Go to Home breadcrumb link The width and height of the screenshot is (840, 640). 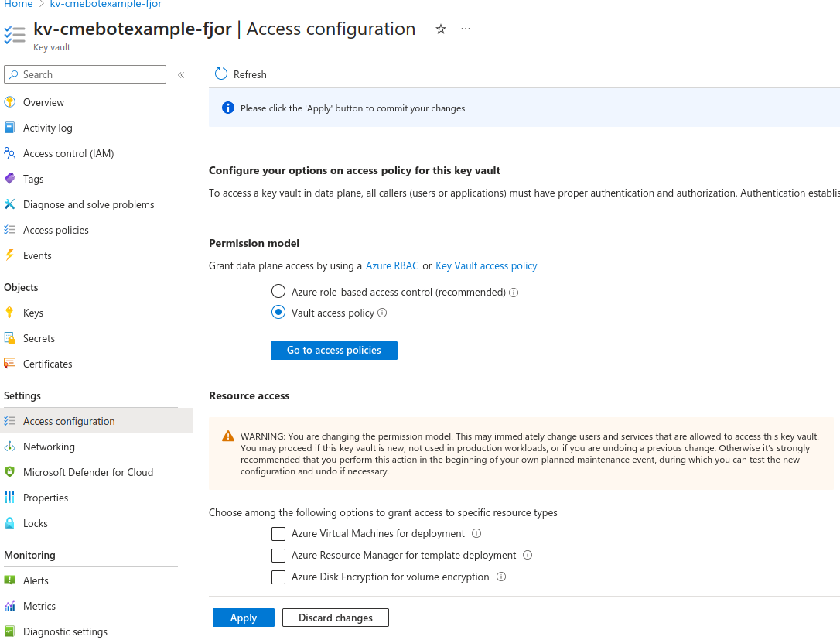(19, 4)
